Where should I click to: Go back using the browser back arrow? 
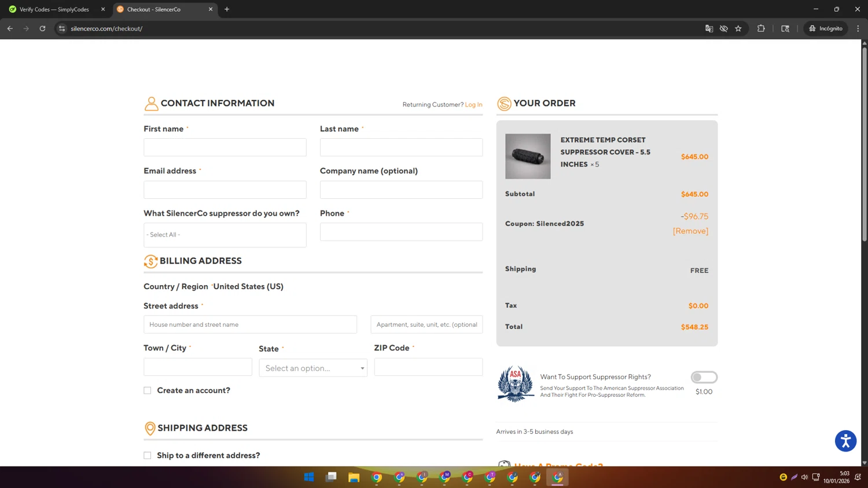[x=10, y=28]
